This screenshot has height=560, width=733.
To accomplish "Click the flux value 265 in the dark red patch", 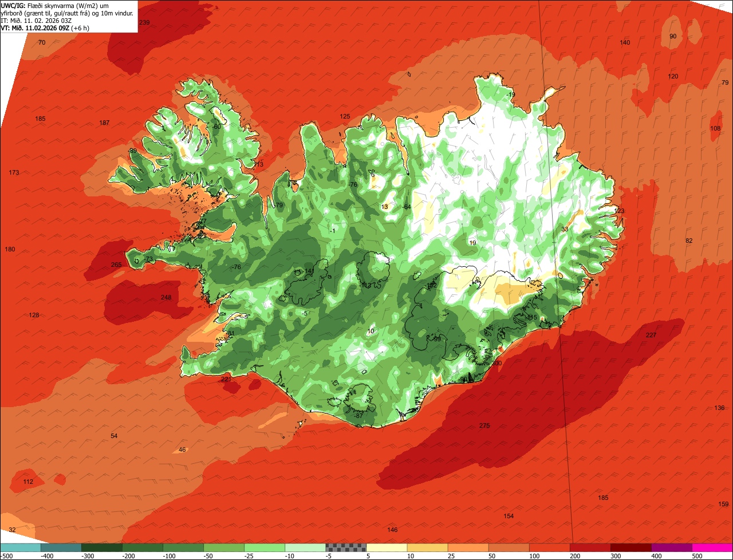I will (116, 265).
